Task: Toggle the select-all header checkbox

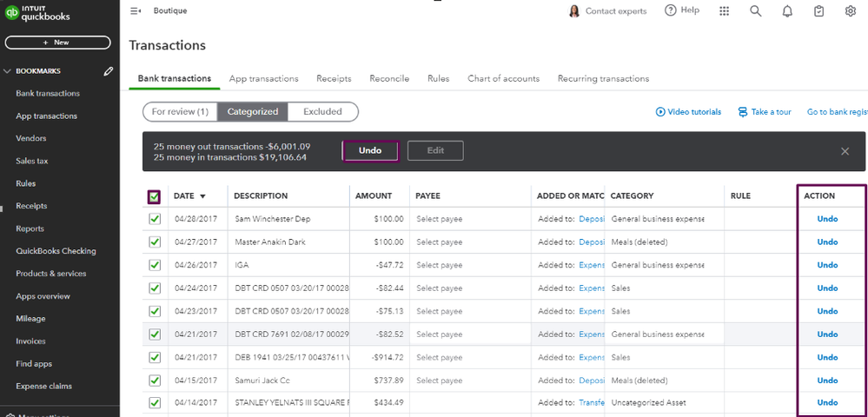Action: pos(155,196)
